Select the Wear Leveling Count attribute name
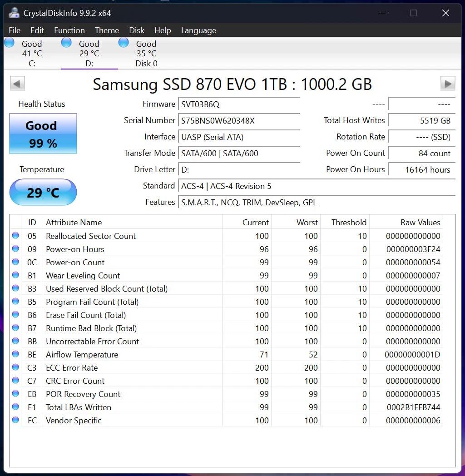The width and height of the screenshot is (465, 476). pos(83,275)
